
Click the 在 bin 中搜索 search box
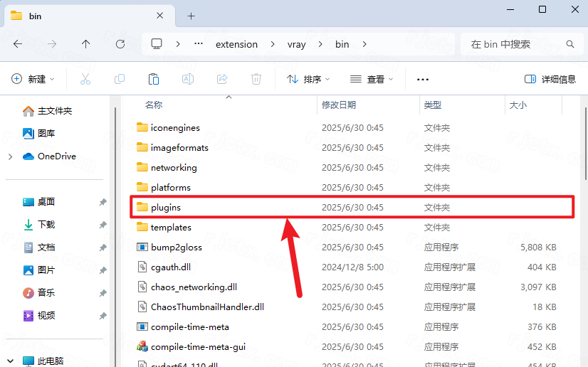(513, 44)
